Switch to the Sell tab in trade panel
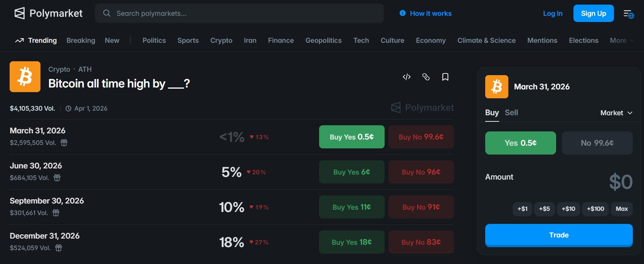This screenshot has width=644, height=264. pos(511,113)
